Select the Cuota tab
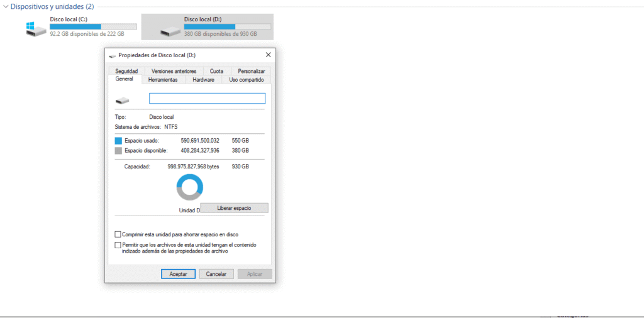The width and height of the screenshot is (644, 318). [x=216, y=71]
